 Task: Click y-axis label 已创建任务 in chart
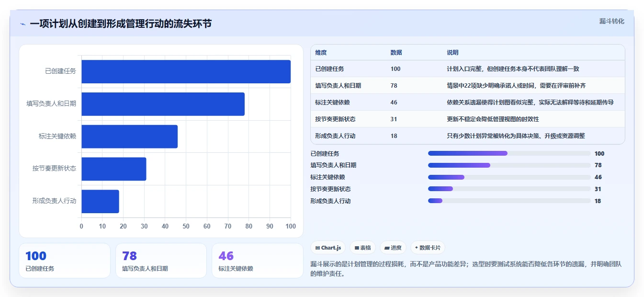[x=60, y=71]
